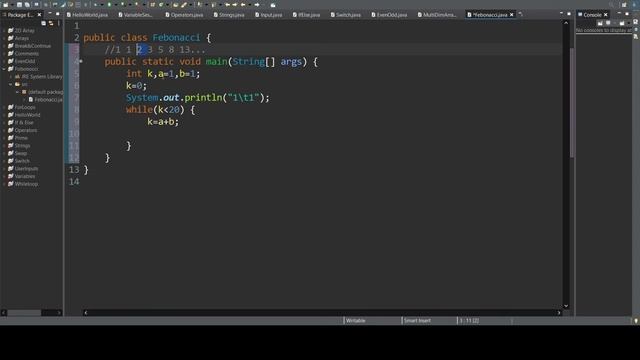The height and width of the screenshot is (360, 640).
Task: Select the If & Else project
Action: tap(24, 123)
